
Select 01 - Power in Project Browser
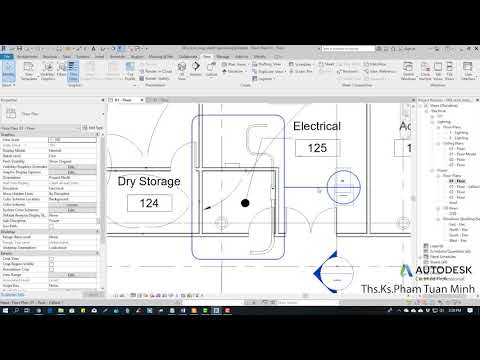coord(457,181)
